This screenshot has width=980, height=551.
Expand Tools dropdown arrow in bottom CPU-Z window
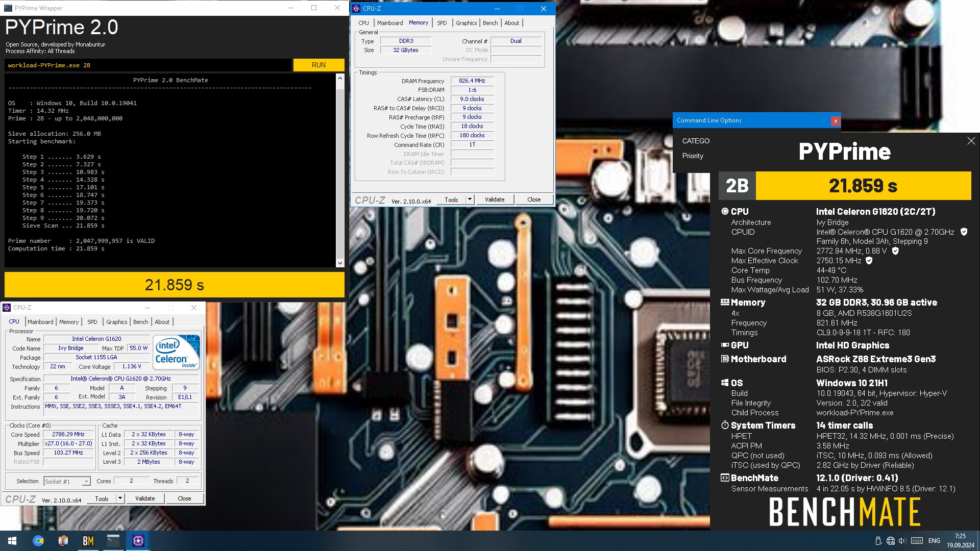tap(120, 498)
